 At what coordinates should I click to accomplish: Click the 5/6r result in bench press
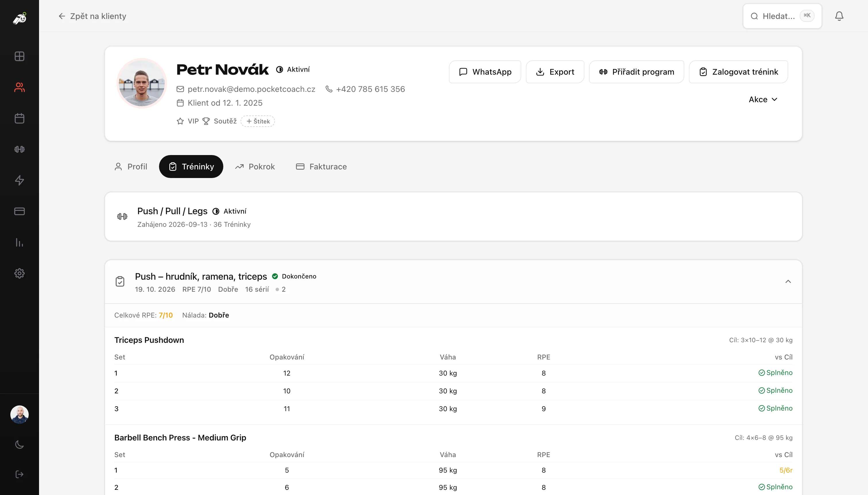coord(786,470)
